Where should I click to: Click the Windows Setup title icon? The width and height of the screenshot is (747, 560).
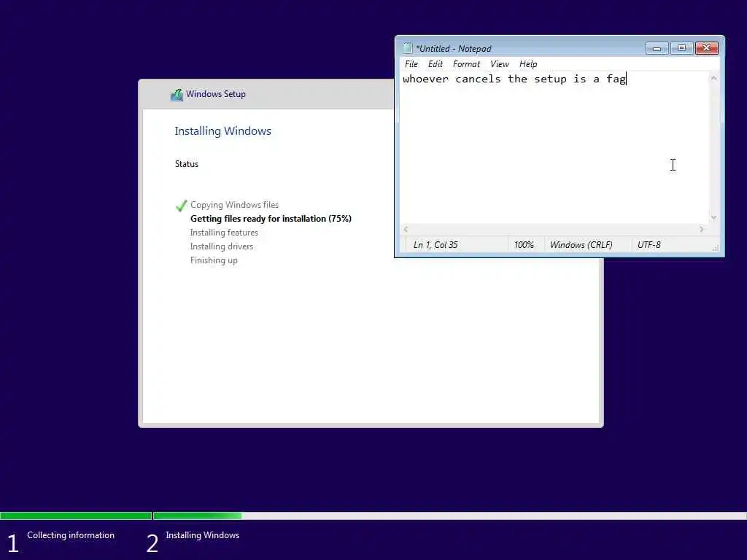(x=177, y=95)
